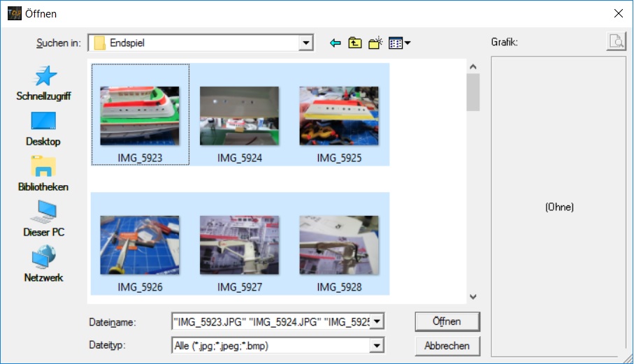Open Schnellzugriff in the sidebar
Viewport: 634px width, 364px height.
coord(43,84)
